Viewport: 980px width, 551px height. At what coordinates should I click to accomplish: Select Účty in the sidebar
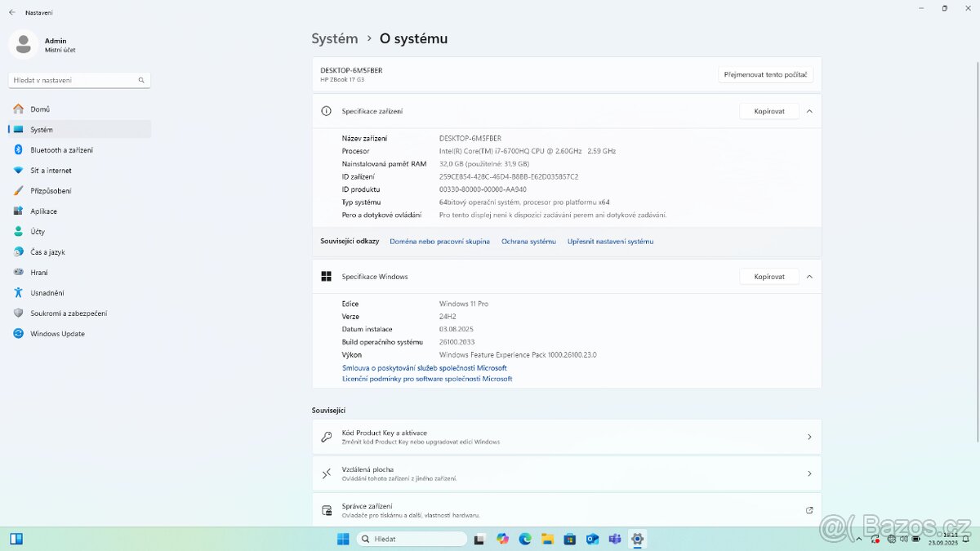point(38,232)
